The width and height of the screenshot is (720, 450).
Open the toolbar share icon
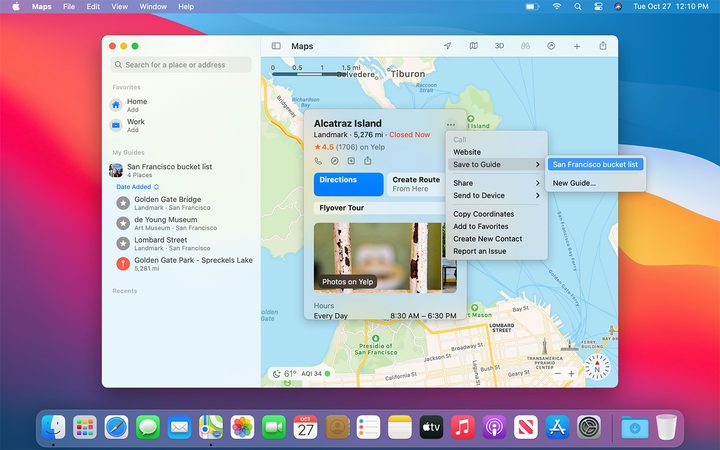coord(603,45)
